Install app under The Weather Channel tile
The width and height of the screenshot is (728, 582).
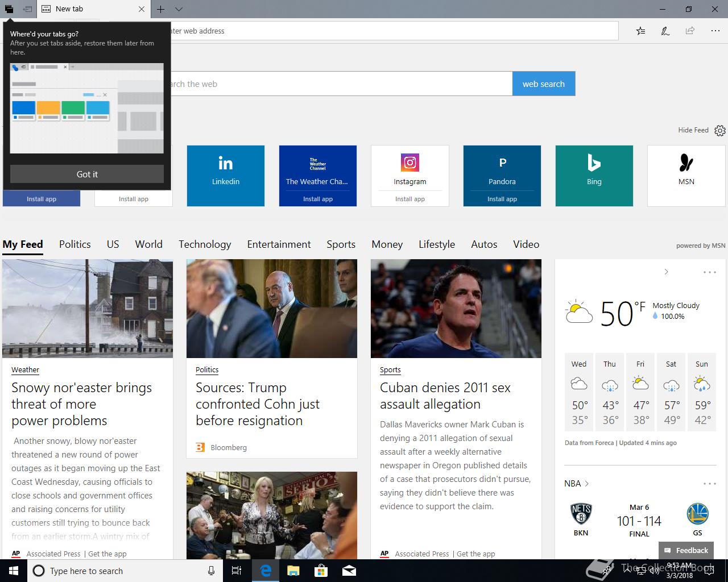pyautogui.click(x=318, y=199)
